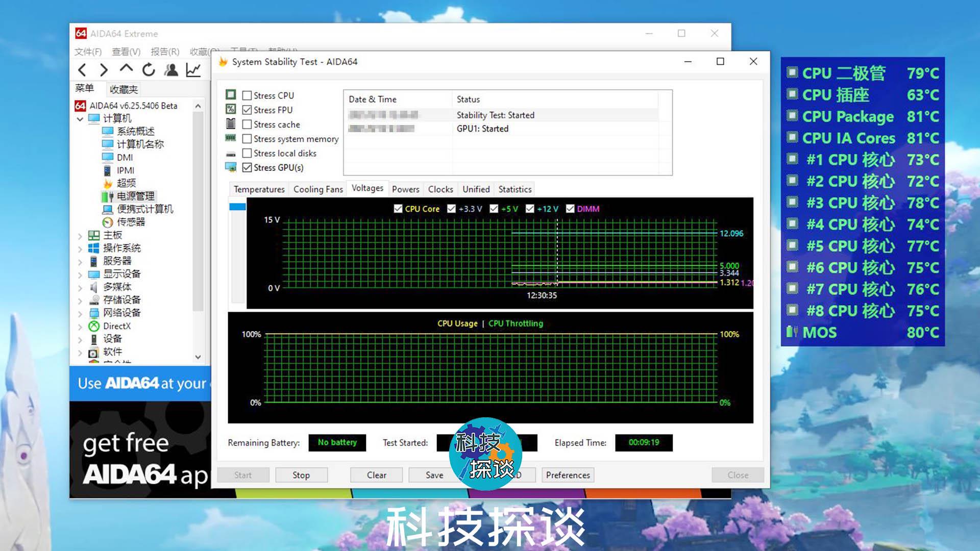Switch to the Temperatures tab
Image resolution: width=980 pixels, height=551 pixels.
pyautogui.click(x=259, y=189)
